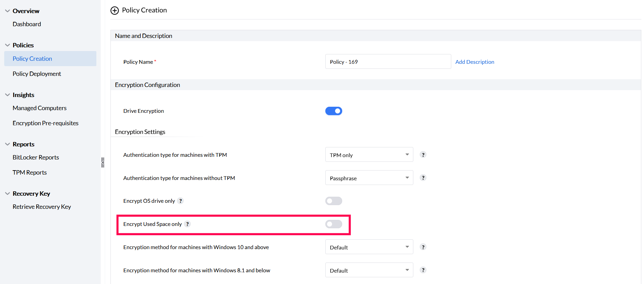Collapse the Policies sidebar section
The height and width of the screenshot is (284, 644).
[x=8, y=45]
